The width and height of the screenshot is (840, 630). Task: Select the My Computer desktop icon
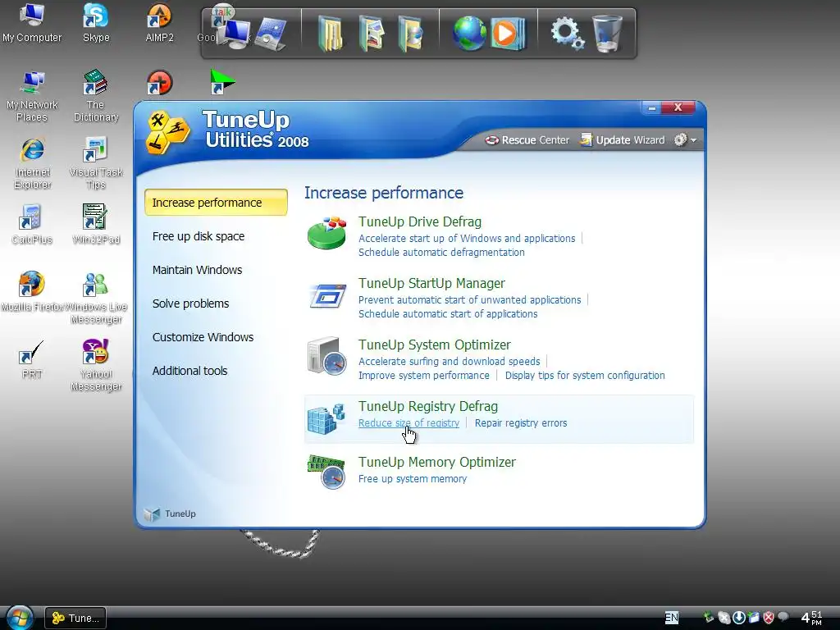(32, 22)
